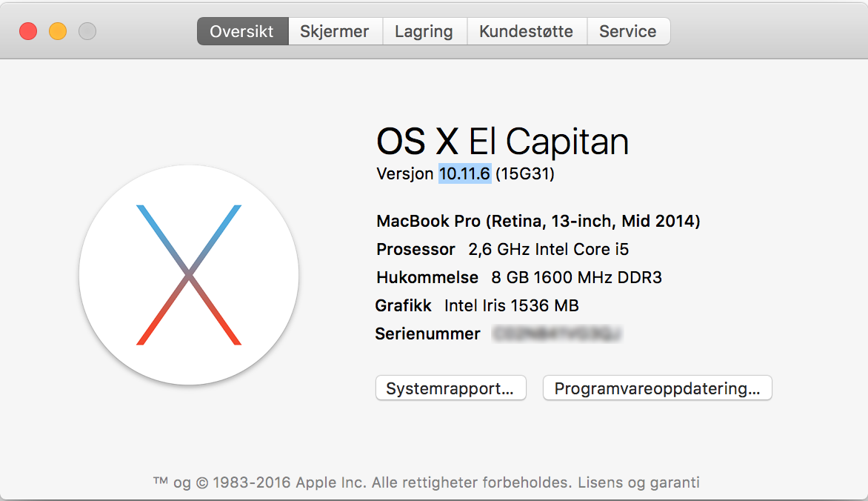
Task: Close the About This Mac window
Action: 28,31
